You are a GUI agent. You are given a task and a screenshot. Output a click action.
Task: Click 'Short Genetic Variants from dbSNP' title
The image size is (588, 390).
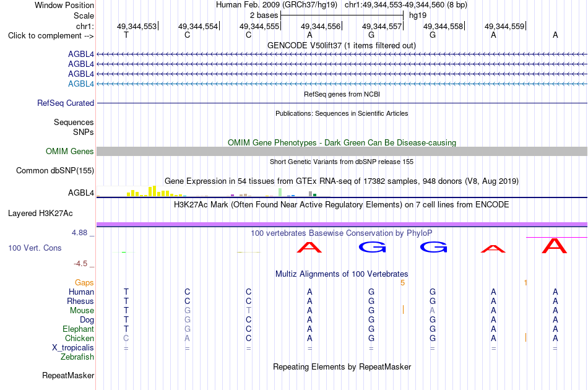coord(342,162)
